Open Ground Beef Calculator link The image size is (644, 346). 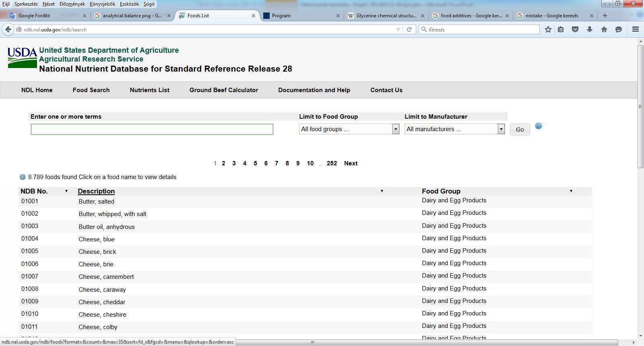click(224, 90)
